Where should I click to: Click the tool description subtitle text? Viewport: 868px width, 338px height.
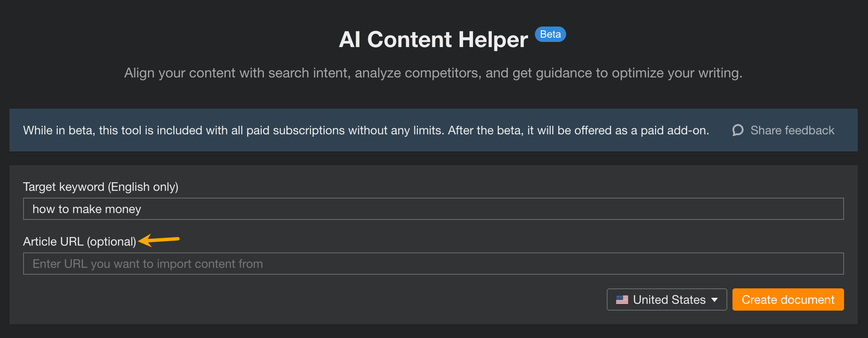click(433, 73)
